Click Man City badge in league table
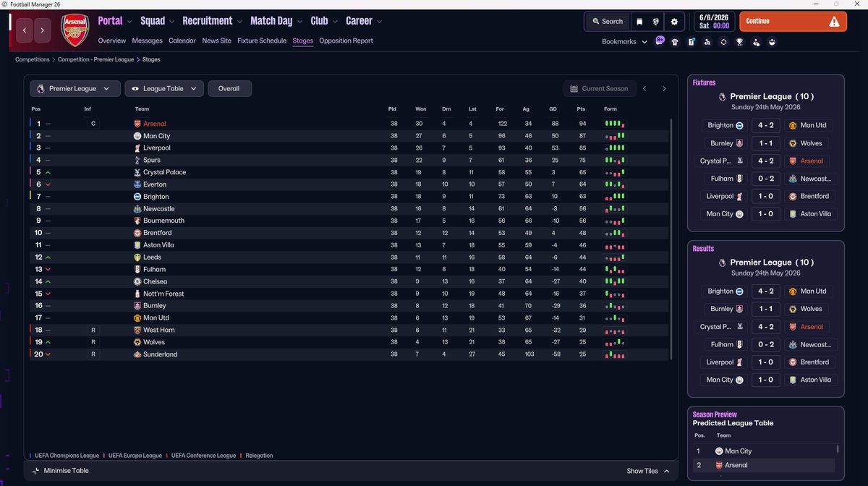Screen dimensions: 868x486 point(137,136)
